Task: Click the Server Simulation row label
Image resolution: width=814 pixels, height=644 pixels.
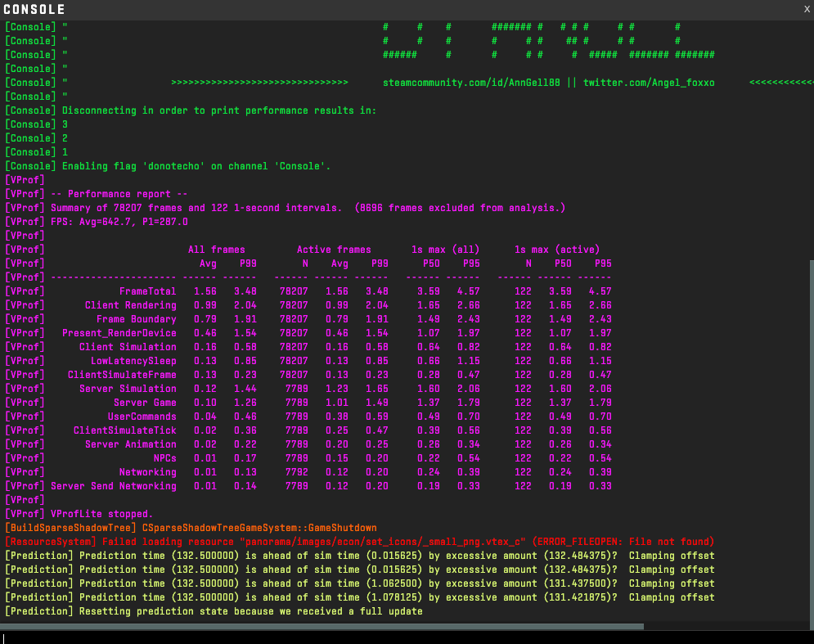Action: [128, 389]
